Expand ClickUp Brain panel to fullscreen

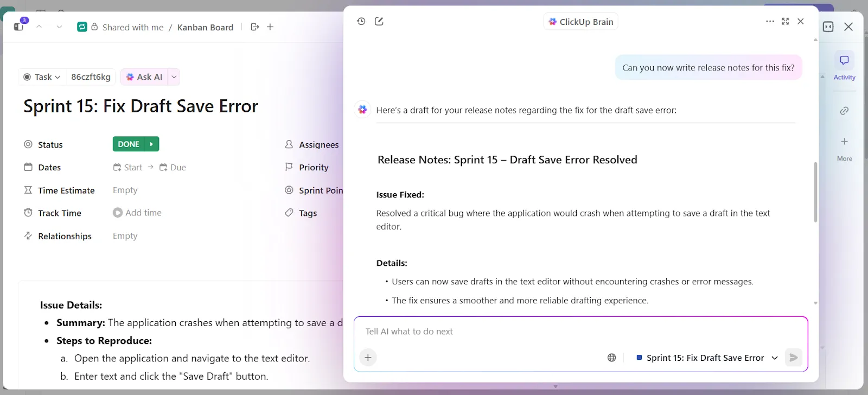[785, 21]
